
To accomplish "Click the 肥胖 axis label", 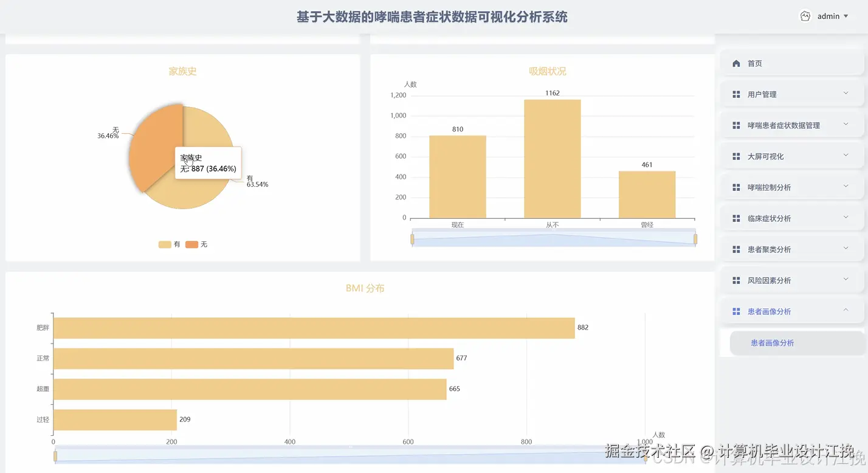I will (43, 328).
